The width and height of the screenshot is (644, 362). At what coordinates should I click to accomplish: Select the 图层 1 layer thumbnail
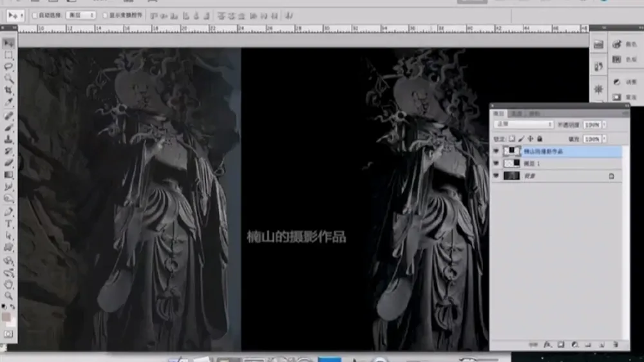pyautogui.click(x=512, y=164)
